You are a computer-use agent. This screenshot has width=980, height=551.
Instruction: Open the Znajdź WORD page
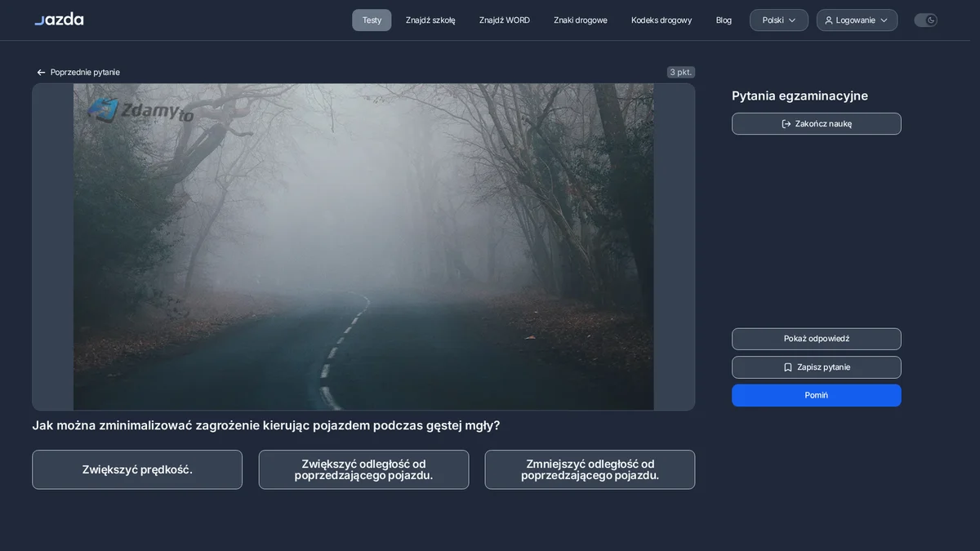tap(505, 20)
